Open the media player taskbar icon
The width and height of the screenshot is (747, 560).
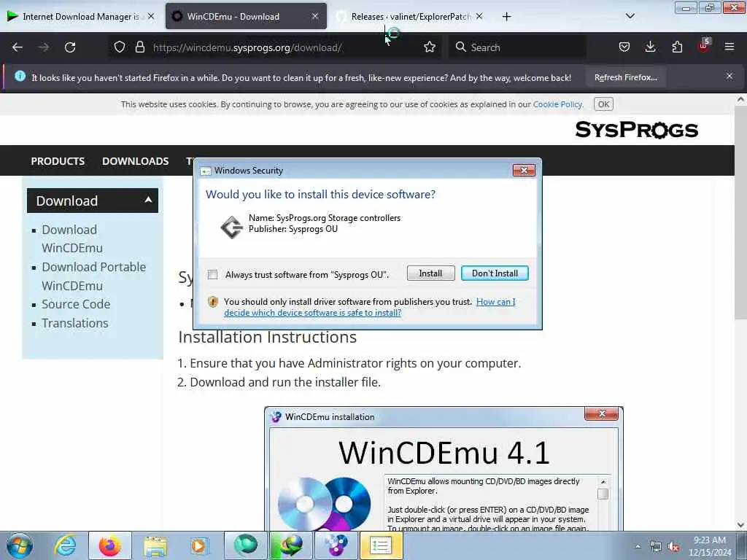click(199, 545)
